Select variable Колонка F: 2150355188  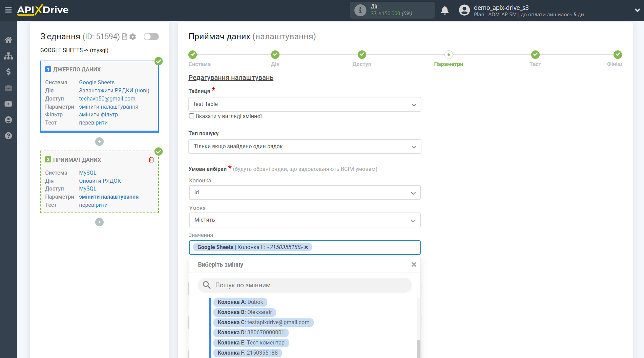point(248,353)
